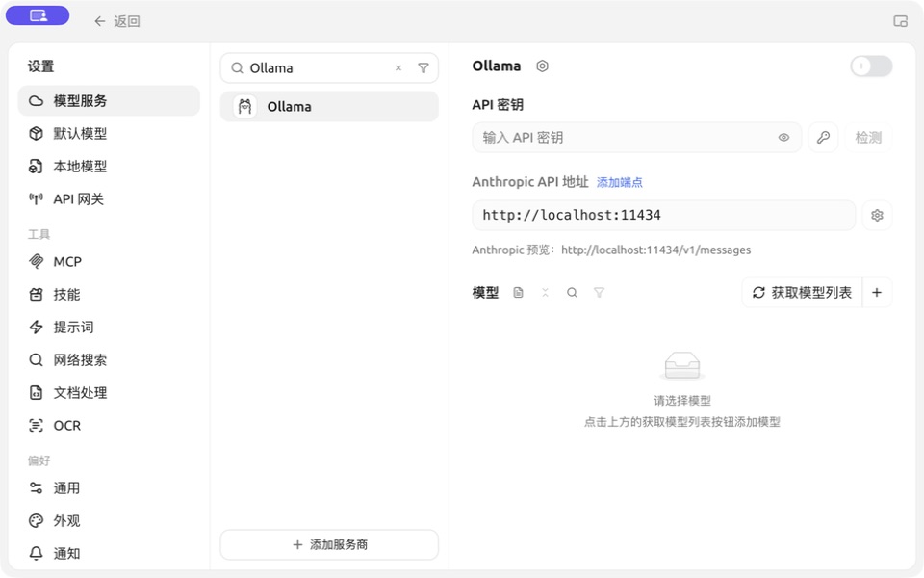Click the 获取模型列表 button
Screen dimensions: 924x578
(x=802, y=293)
